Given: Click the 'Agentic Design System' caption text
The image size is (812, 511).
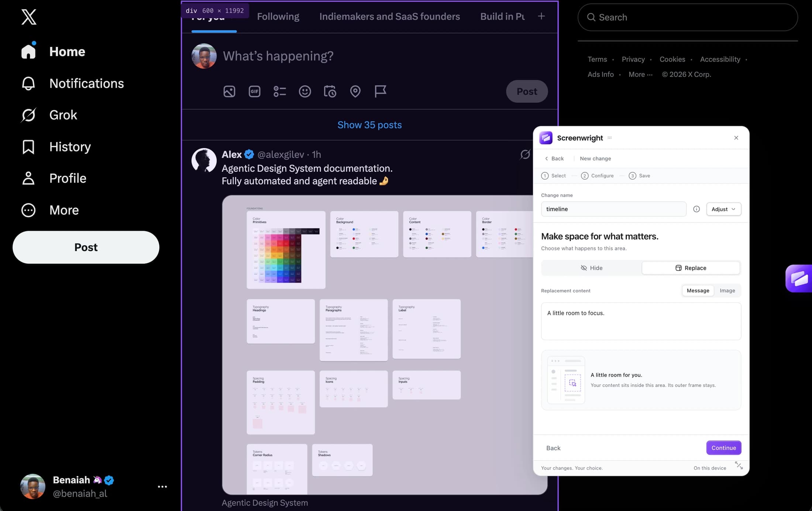Looking at the screenshot, I should [x=265, y=503].
